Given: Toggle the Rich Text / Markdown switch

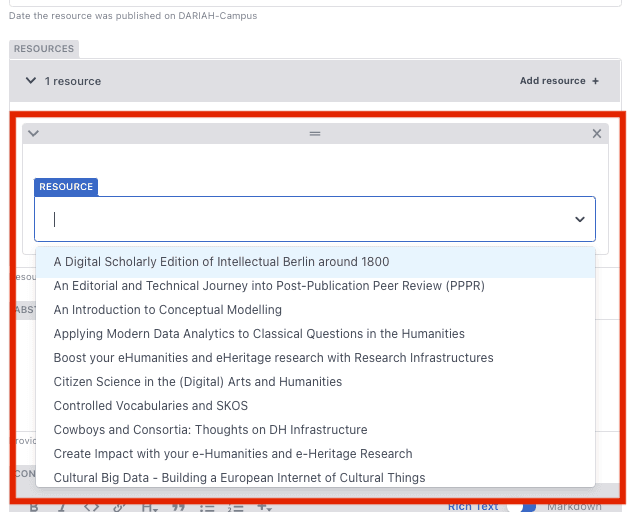Looking at the screenshot, I should pyautogui.click(x=521, y=507).
